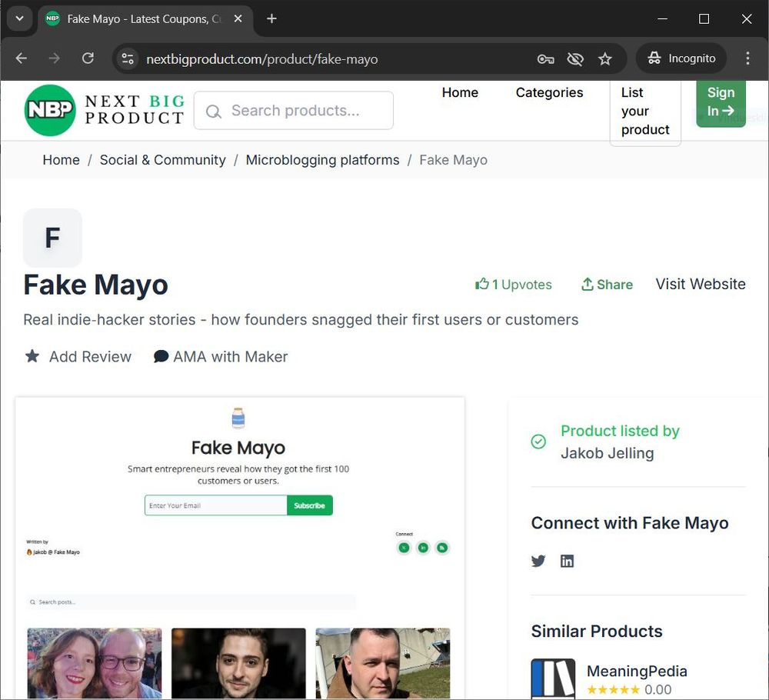Upvote Fake Mayo with thumbs-up

click(x=514, y=285)
